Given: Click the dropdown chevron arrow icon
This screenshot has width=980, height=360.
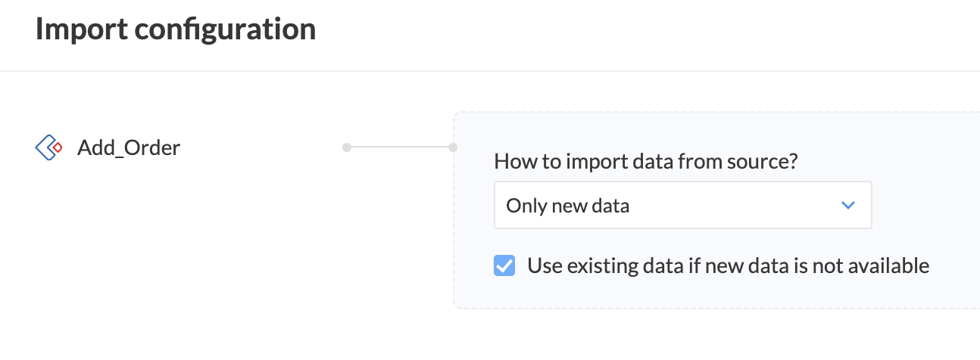Looking at the screenshot, I should click(x=848, y=205).
